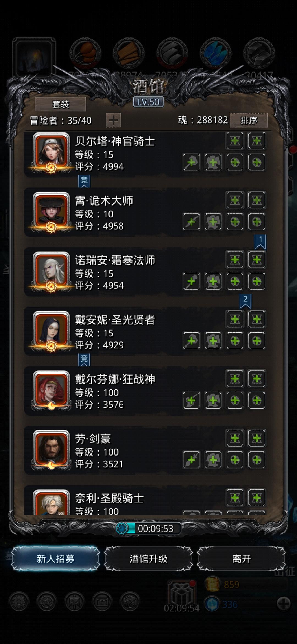Click 新人招募 recruit button
Viewport: 297px width, 644px height.
coord(55,559)
